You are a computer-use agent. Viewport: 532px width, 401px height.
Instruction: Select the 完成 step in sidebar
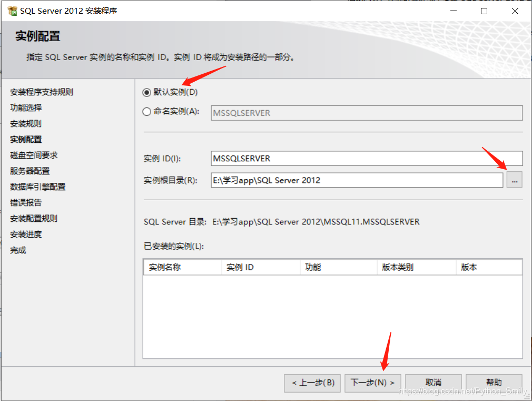[18, 250]
